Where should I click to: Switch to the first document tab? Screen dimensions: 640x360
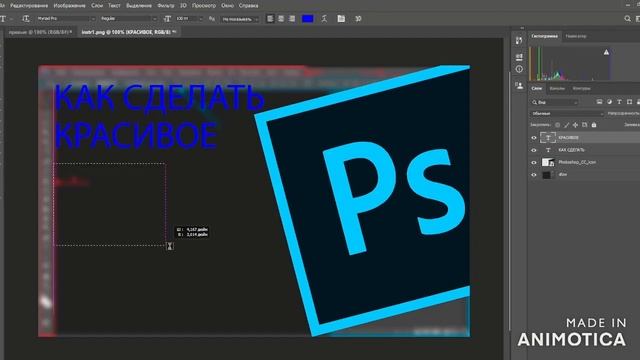tap(40, 32)
